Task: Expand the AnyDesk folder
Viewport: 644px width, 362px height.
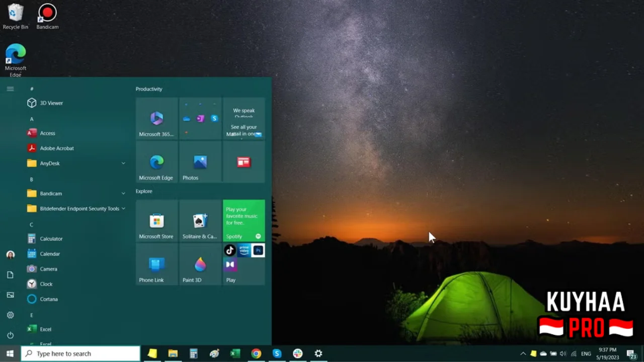Action: 75,163
